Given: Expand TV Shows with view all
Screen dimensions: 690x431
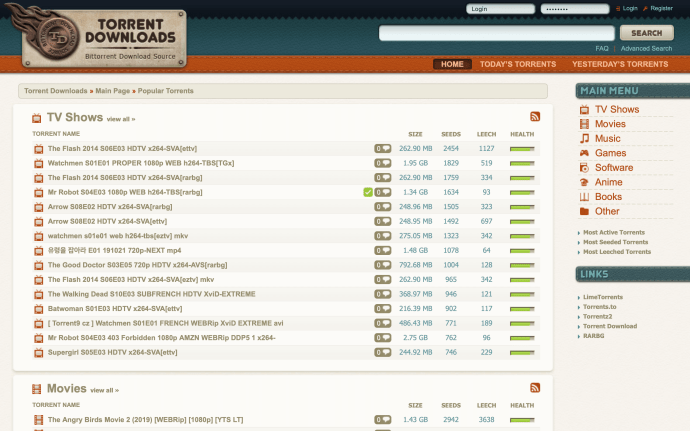Looking at the screenshot, I should (120, 119).
